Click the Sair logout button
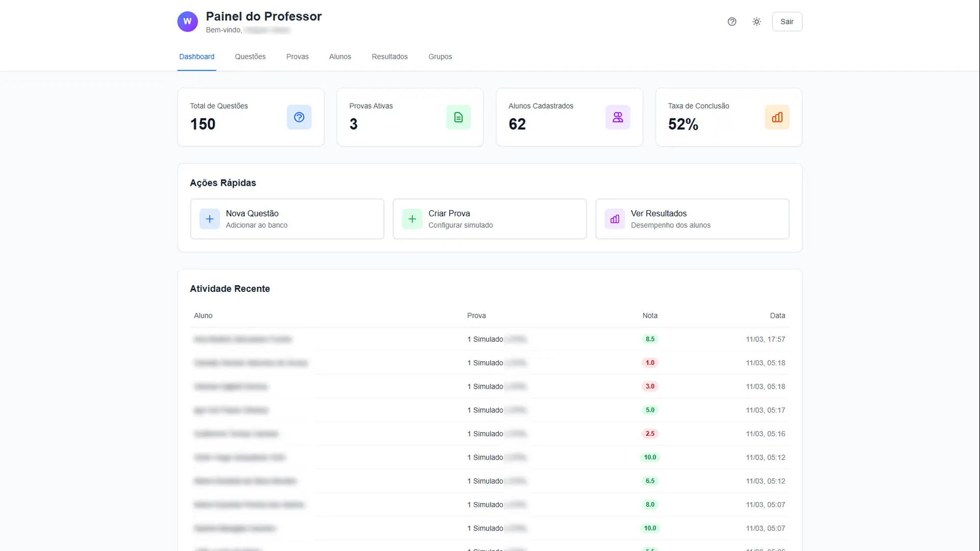This screenshot has height=551, width=980. 787,21
